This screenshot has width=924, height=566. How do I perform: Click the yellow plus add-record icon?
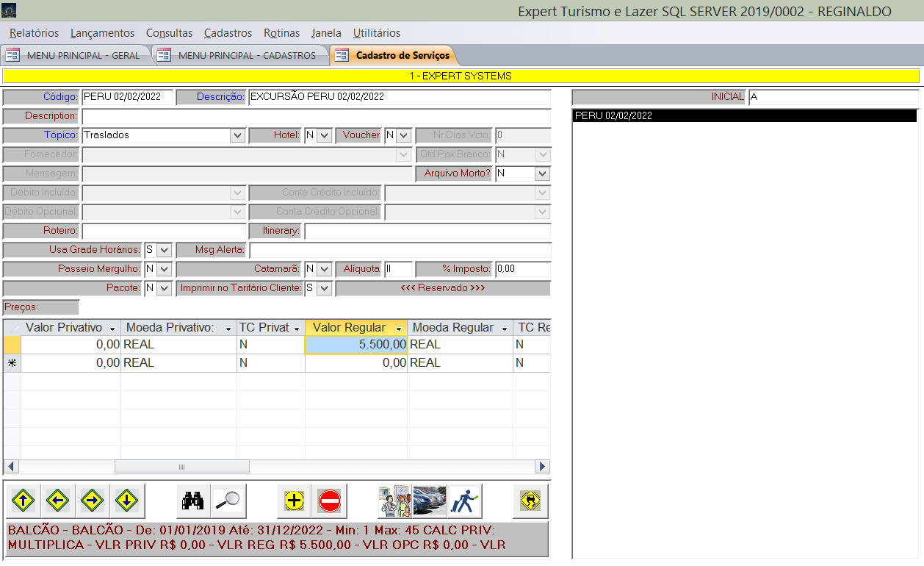[294, 501]
